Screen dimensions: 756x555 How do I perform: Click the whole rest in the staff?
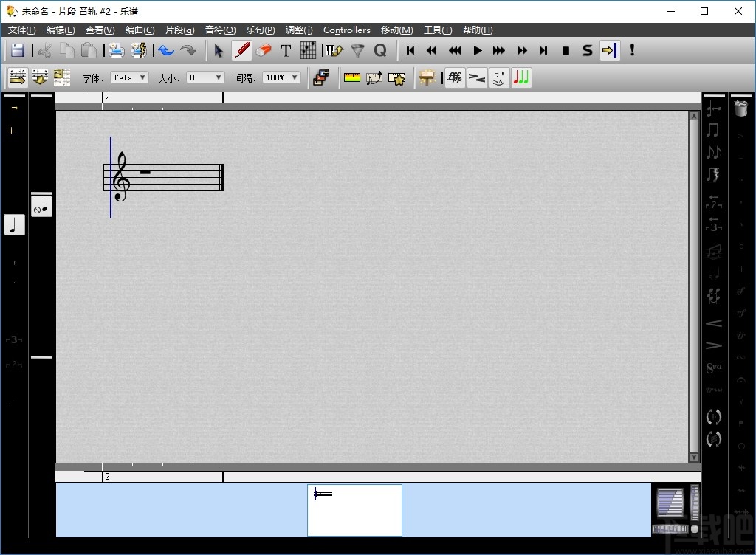pos(145,171)
